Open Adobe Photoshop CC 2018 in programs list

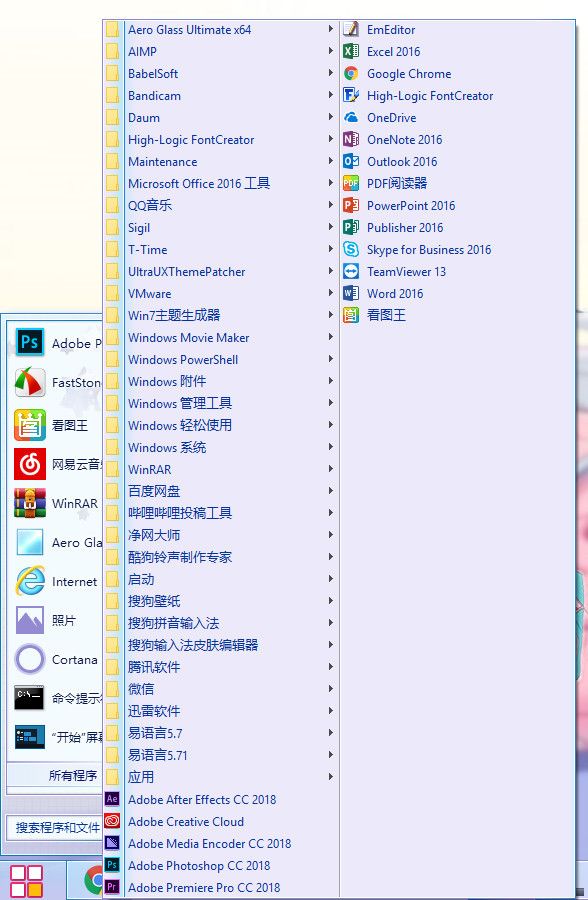tap(221, 866)
